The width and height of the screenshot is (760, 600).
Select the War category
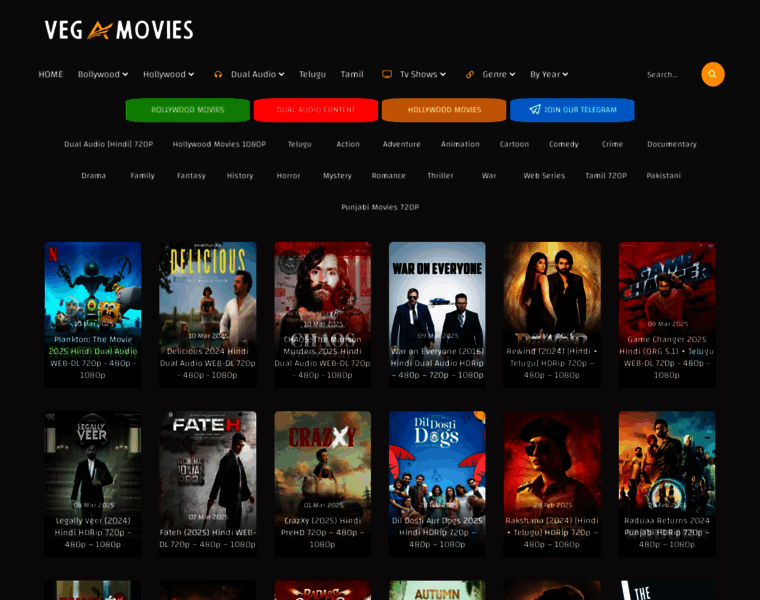[x=489, y=175]
